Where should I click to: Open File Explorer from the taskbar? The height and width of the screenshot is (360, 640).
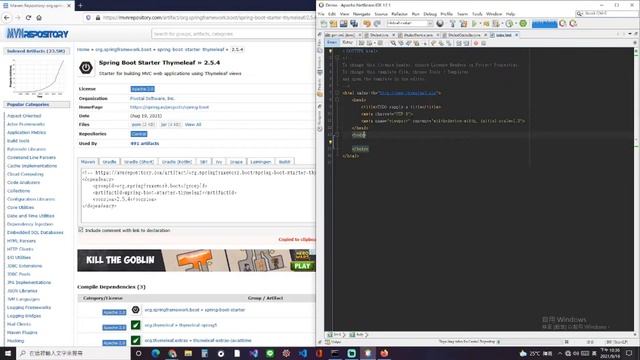click(188, 353)
